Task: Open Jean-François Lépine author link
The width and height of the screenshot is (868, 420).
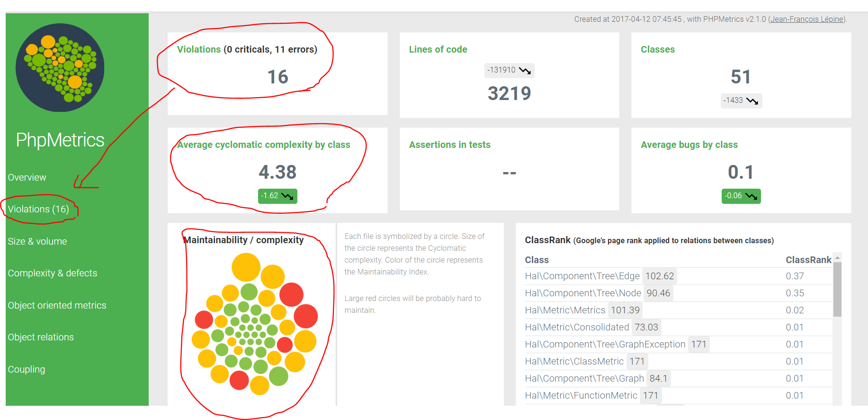Action: tap(807, 19)
